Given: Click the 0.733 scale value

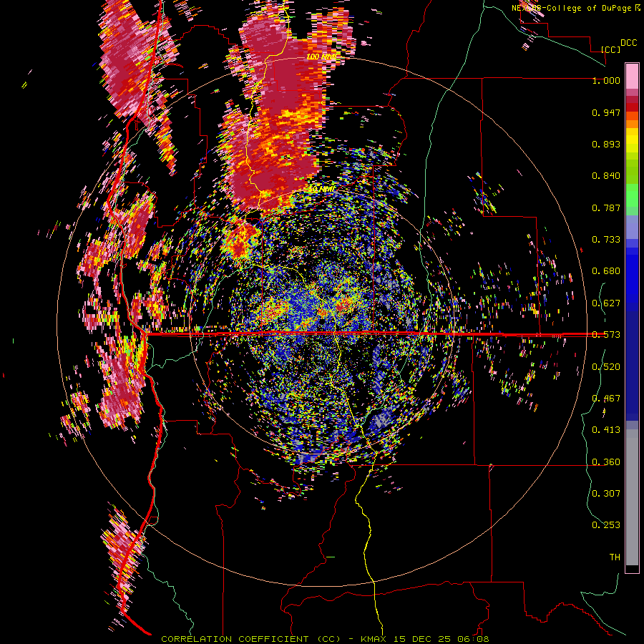Looking at the screenshot, I should [606, 240].
